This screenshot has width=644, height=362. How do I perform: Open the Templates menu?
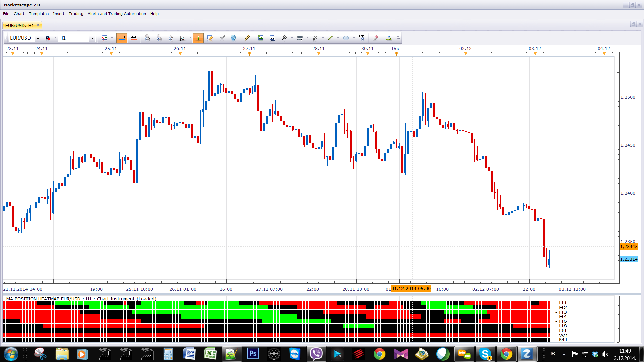[39, 14]
